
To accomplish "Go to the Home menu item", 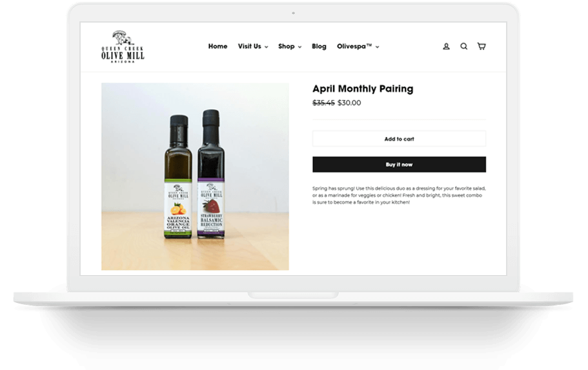I will [x=218, y=46].
